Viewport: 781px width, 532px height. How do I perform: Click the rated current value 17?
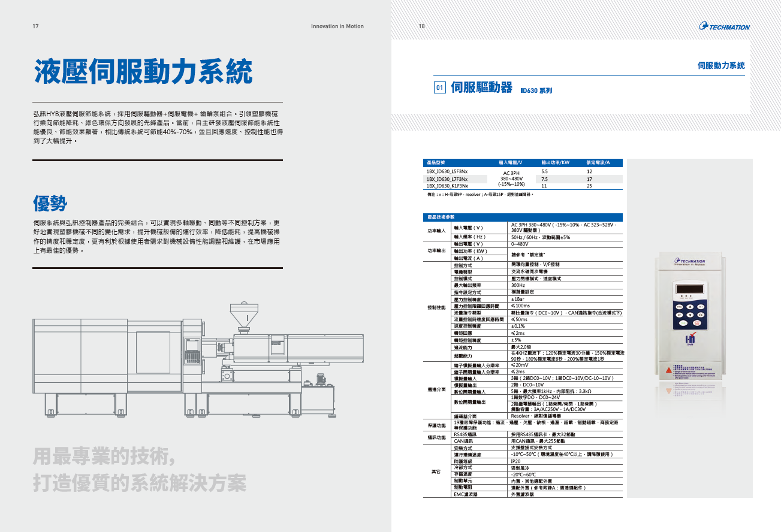click(589, 179)
